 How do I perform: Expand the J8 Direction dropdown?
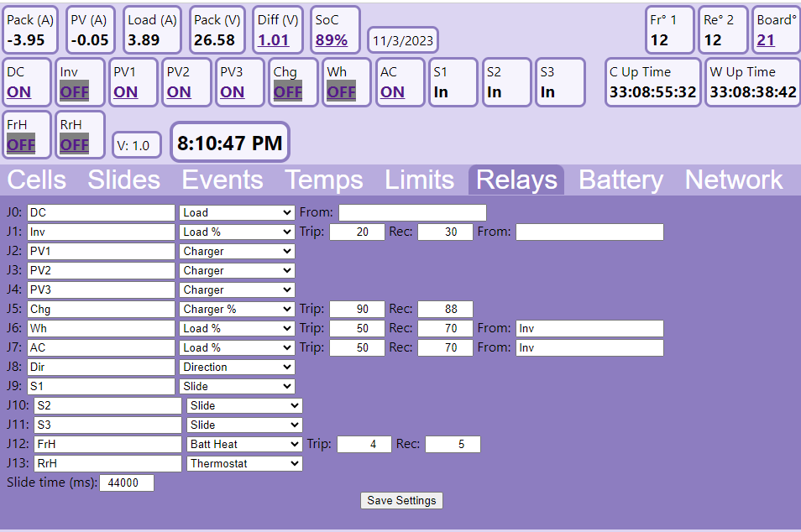237,367
